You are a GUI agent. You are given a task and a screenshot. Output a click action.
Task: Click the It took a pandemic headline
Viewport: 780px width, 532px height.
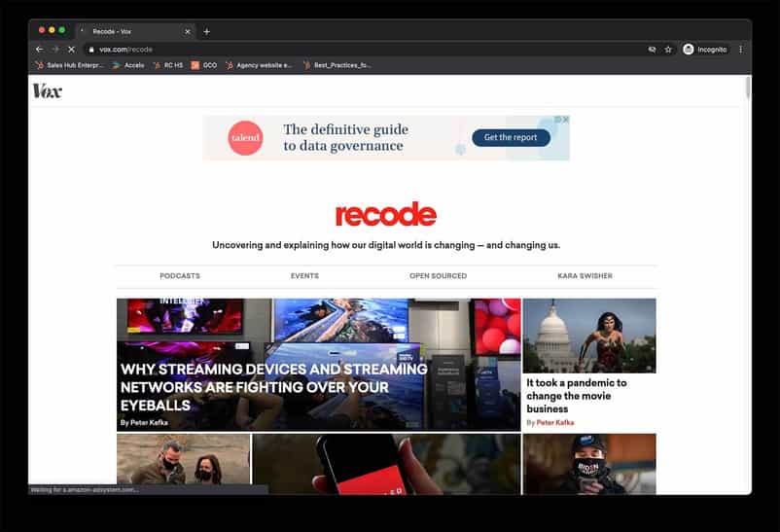tap(577, 396)
